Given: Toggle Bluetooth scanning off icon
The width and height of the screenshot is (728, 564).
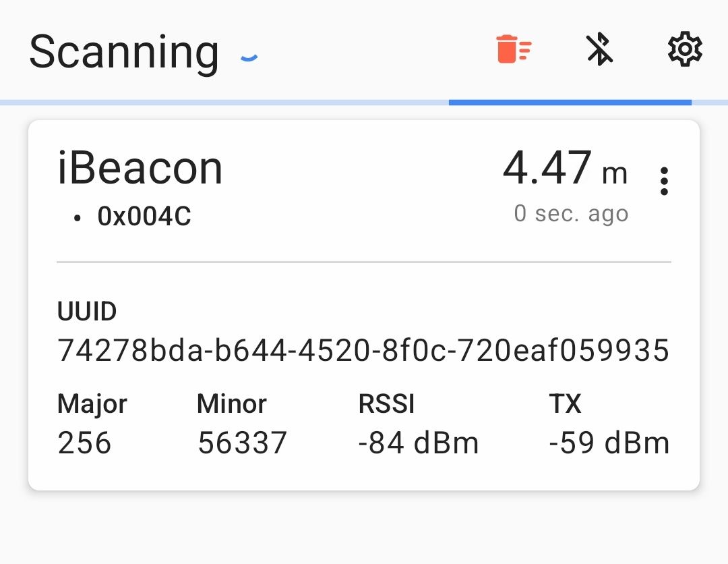Looking at the screenshot, I should pos(599,50).
